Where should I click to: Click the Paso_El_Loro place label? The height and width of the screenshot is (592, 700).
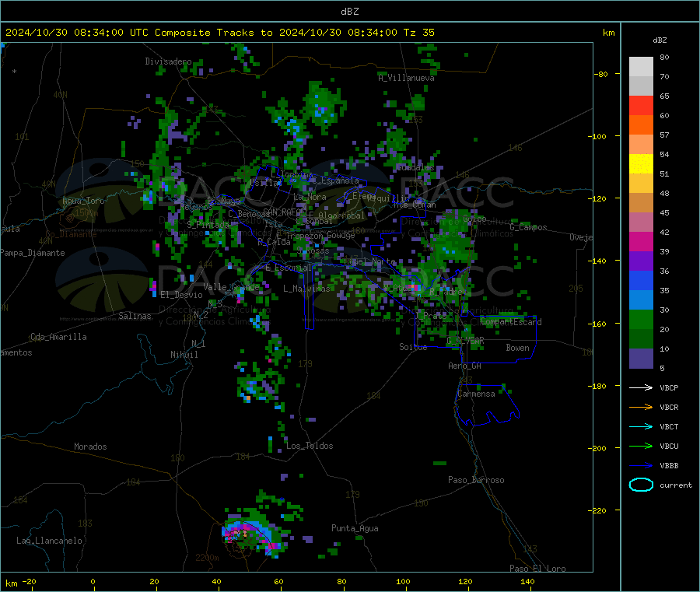537,569
